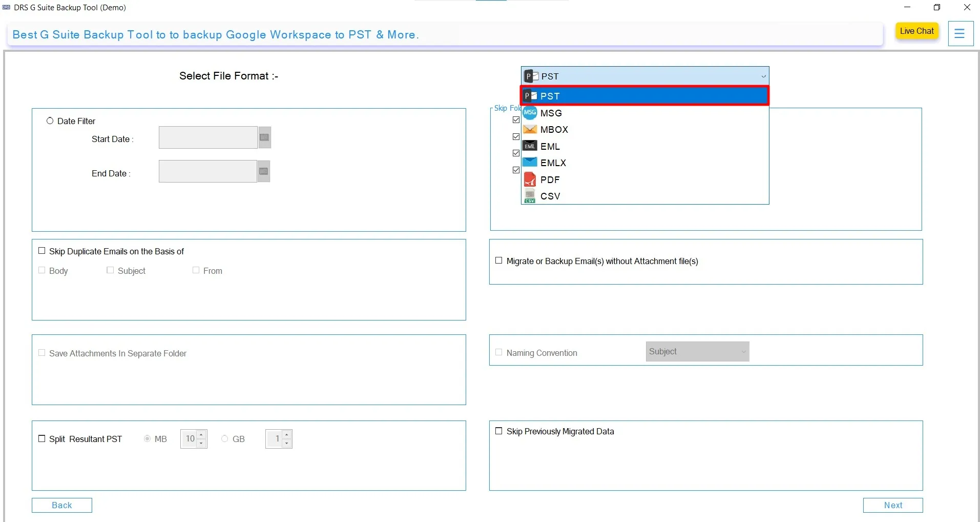The width and height of the screenshot is (980, 522).
Task: Click the EMLX mail icon
Action: click(530, 163)
